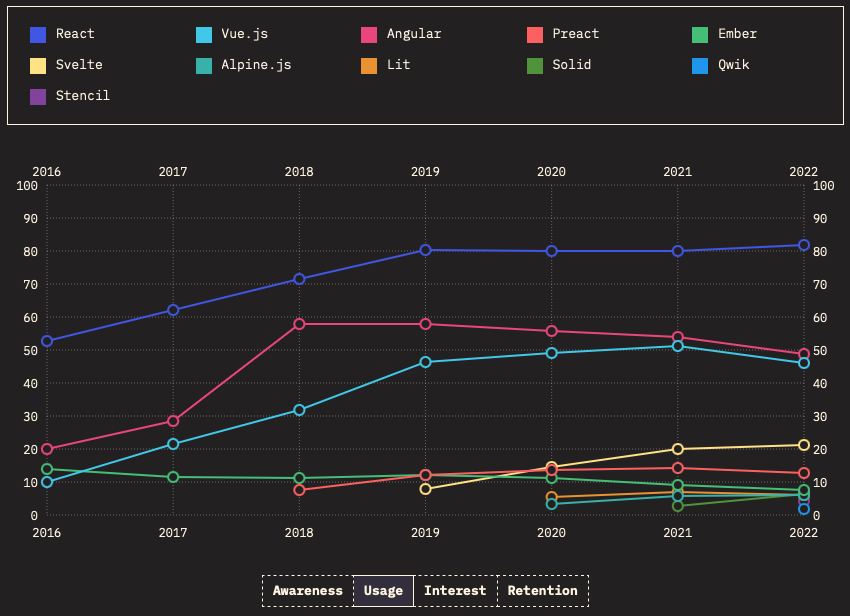Click Ember's 2018 data point

[x=299, y=478]
